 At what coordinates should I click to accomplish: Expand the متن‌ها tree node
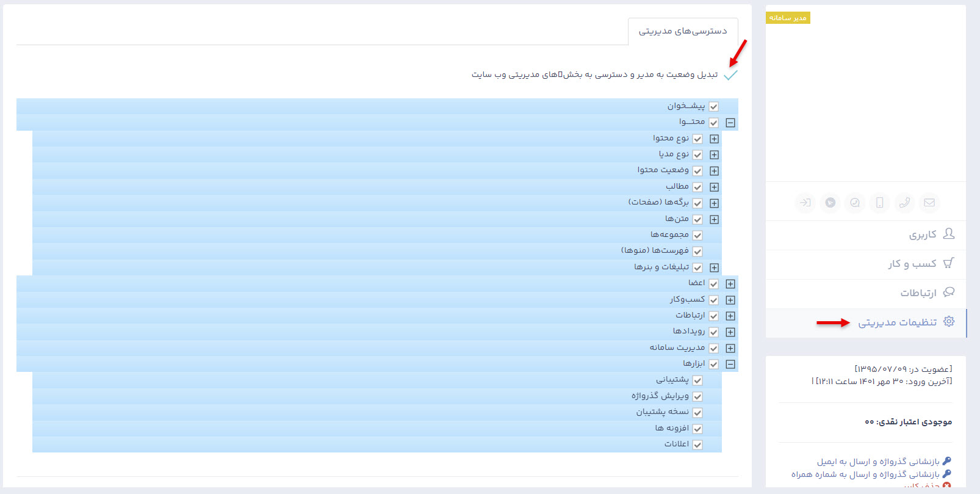pyautogui.click(x=714, y=219)
